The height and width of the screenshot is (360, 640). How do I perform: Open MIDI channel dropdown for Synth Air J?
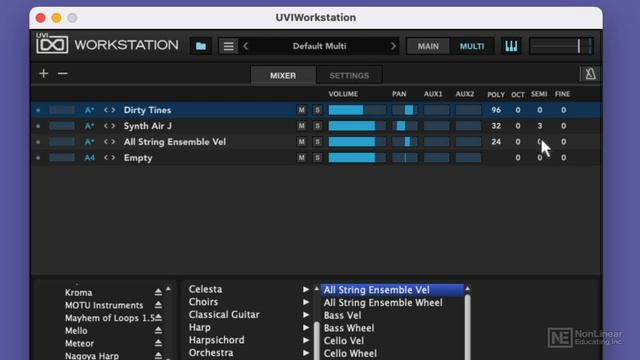point(89,126)
